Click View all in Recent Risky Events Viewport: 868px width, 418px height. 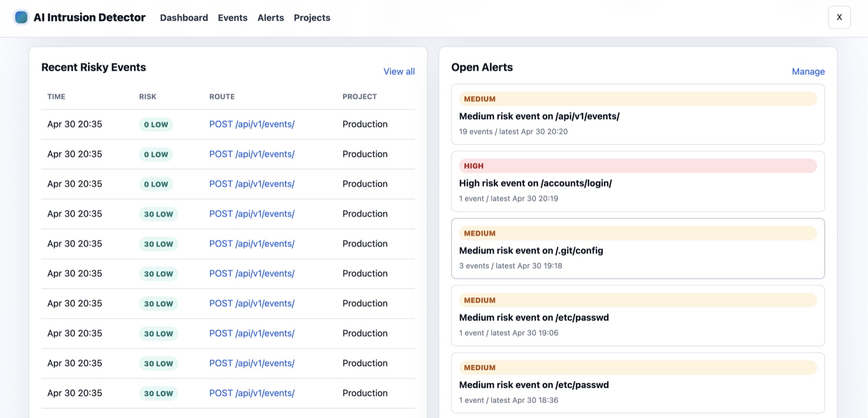(x=399, y=72)
